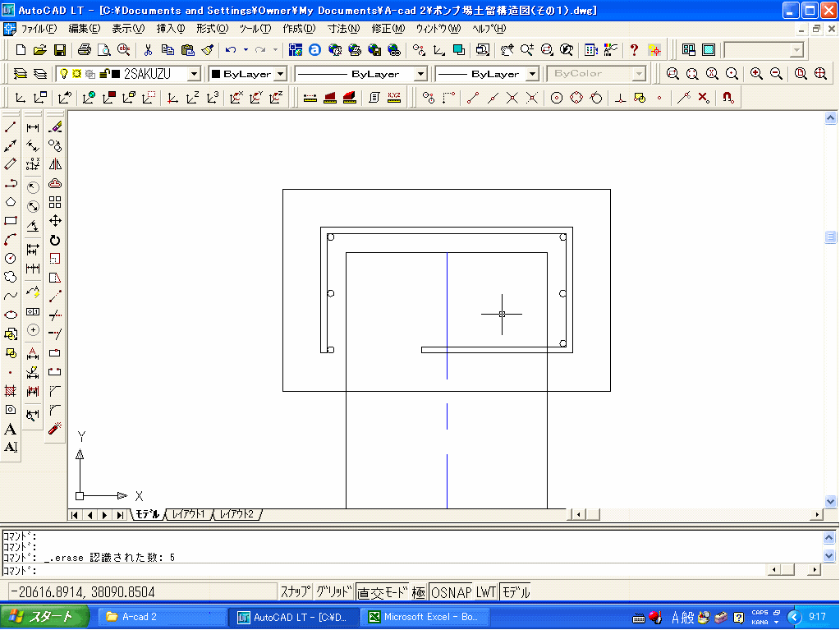Click the Snap to Center object snap icon
This screenshot has height=630, width=840.
pos(557,98)
